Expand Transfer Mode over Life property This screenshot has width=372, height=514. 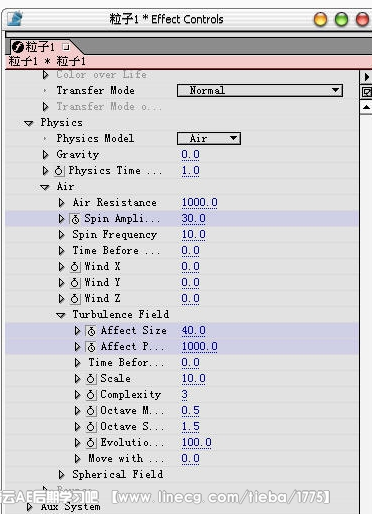point(45,107)
